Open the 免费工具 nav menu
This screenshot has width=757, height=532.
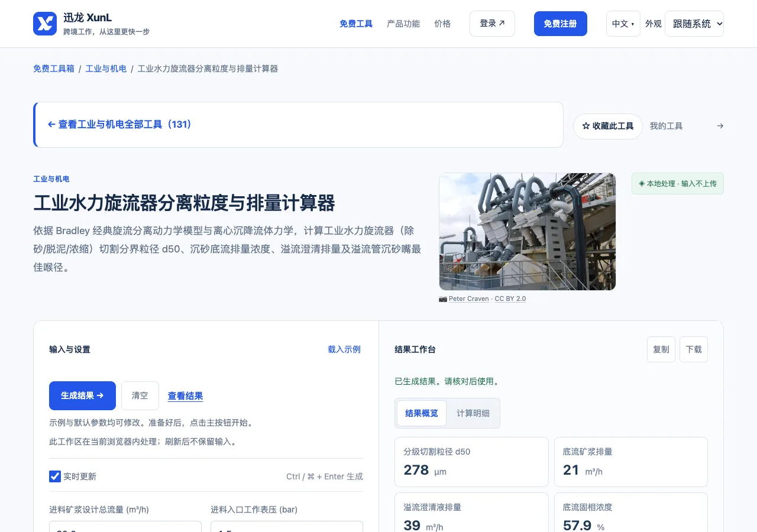[x=356, y=24]
